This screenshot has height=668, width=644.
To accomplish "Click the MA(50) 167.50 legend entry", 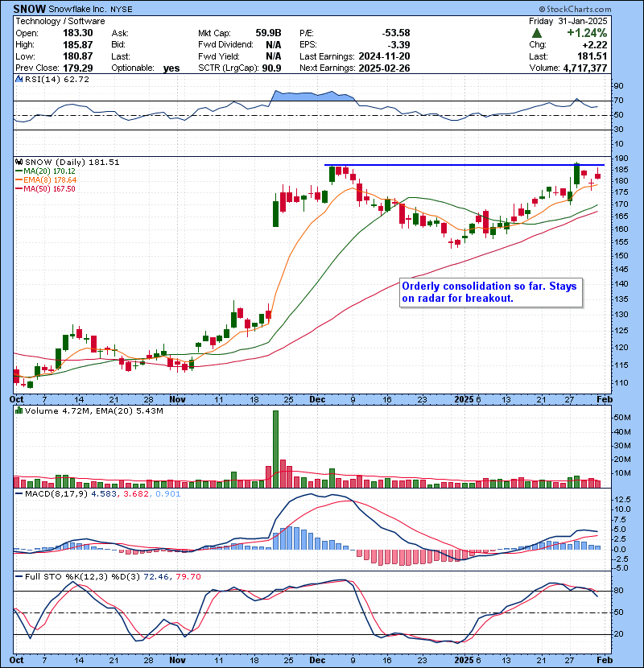I will pos(49,188).
